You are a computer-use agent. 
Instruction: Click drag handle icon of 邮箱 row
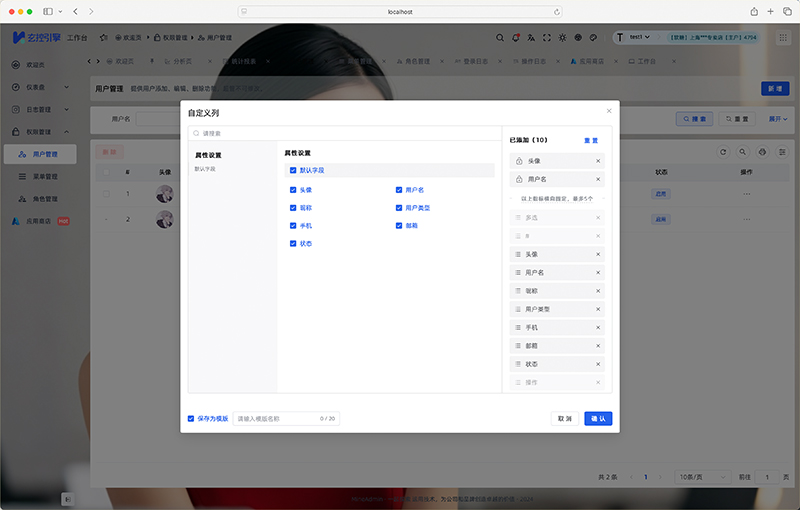pos(518,346)
